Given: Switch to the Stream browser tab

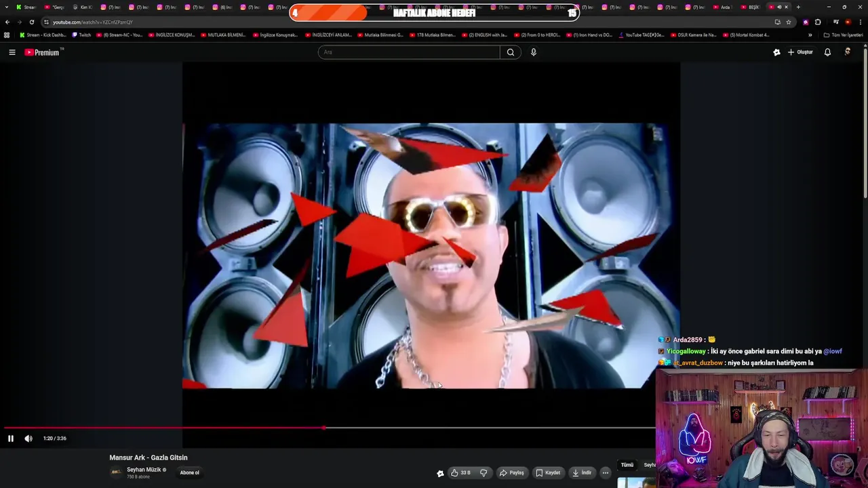Looking at the screenshot, I should pos(26,7).
